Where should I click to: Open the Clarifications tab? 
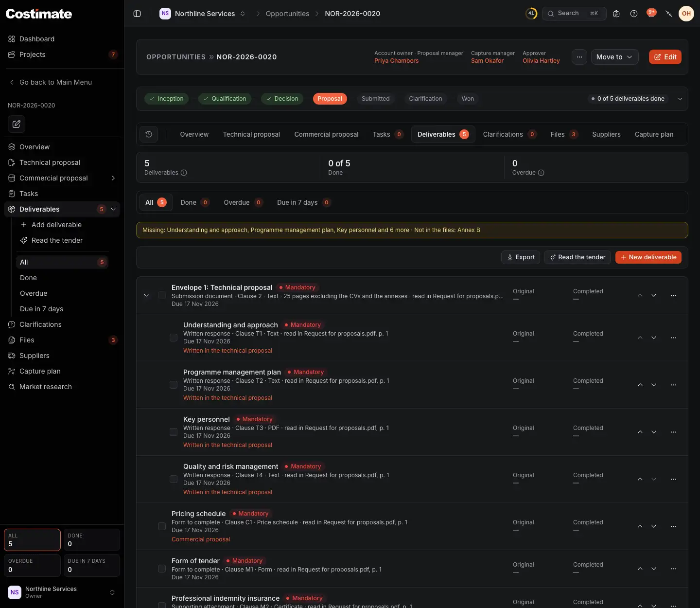pyautogui.click(x=509, y=134)
